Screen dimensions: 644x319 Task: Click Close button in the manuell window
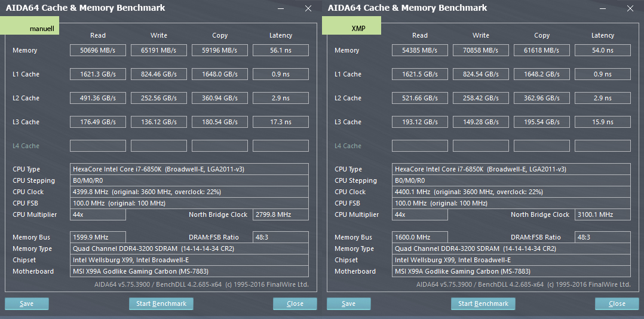pos(295,304)
